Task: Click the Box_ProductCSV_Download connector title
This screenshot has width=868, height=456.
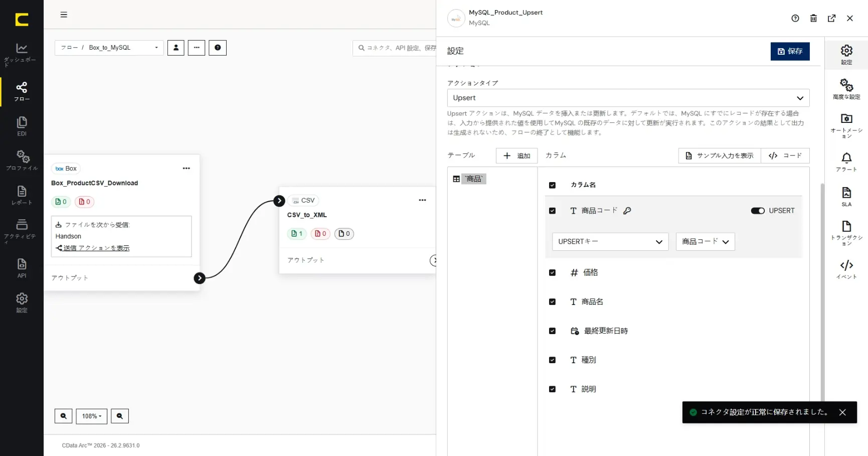Action: [94, 183]
